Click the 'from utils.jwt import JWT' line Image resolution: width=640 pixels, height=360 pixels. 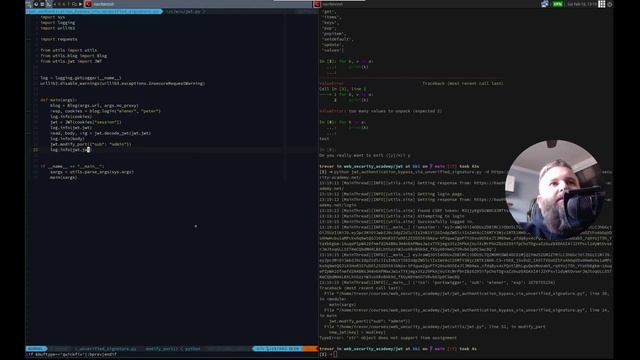pos(71,61)
